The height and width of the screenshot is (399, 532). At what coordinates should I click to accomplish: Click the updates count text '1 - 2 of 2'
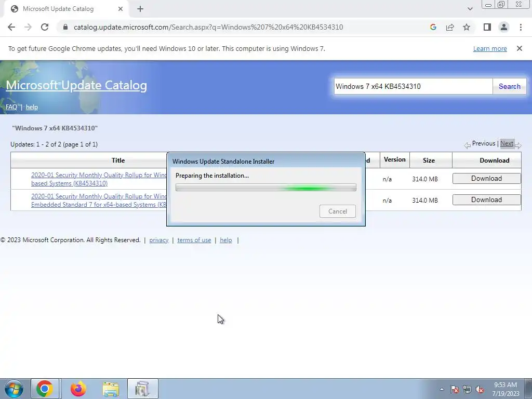(x=48, y=144)
